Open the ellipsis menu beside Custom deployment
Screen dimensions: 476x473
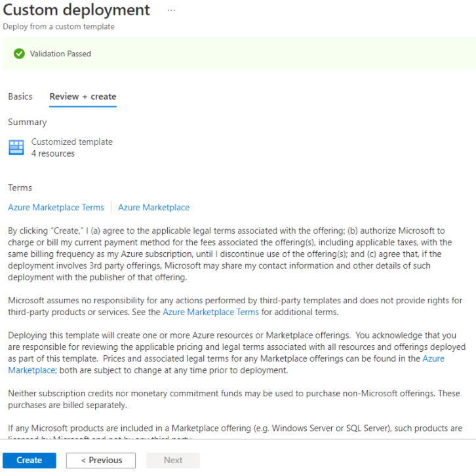pyautogui.click(x=171, y=11)
